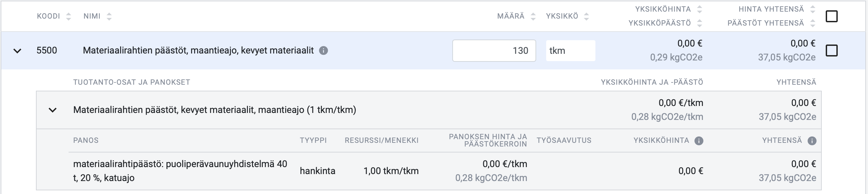Screen dimensions: 868x194
Task: Check the row 5500 checkbox
Action: point(832,50)
